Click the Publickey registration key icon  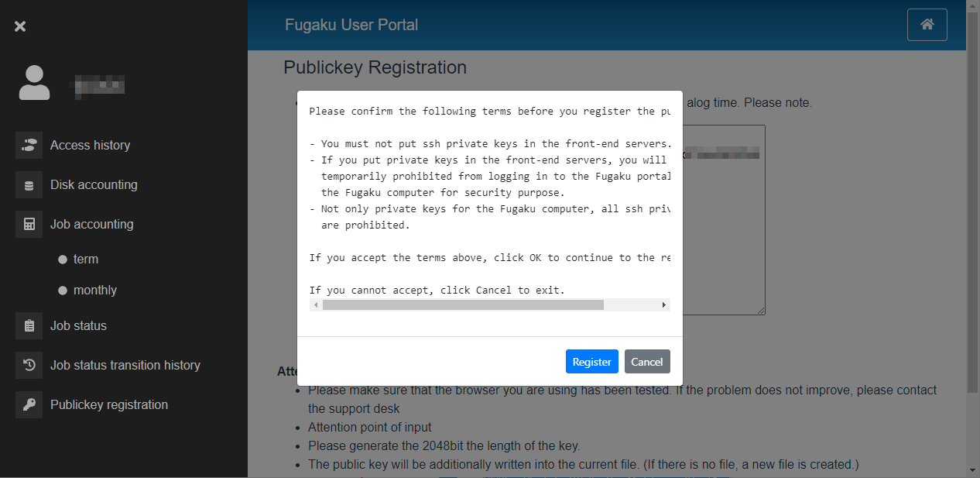click(x=29, y=405)
